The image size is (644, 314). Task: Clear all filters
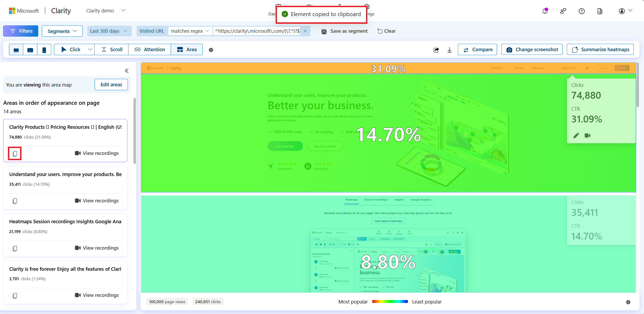click(386, 31)
